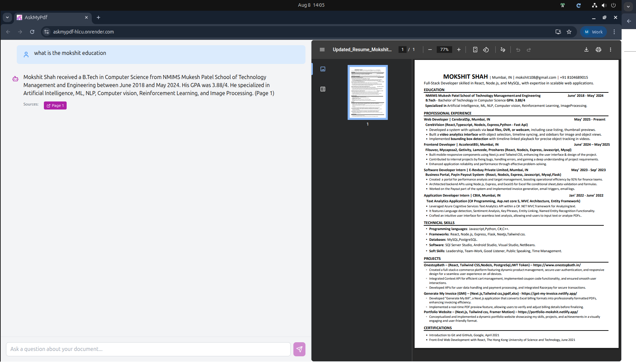Viewport: 636px width, 364px height.
Task: Open network status indicator
Action: click(x=594, y=5)
